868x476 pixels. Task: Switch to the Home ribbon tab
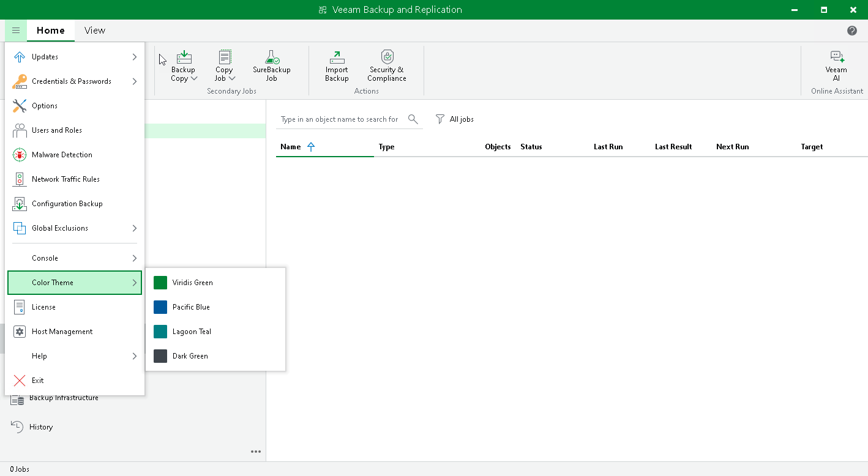(x=51, y=31)
